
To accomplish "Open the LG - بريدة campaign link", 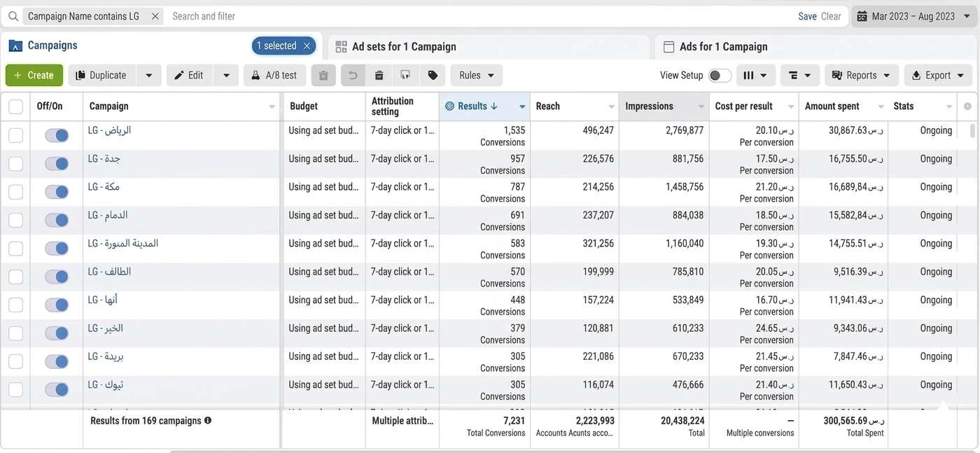I will tap(106, 356).
